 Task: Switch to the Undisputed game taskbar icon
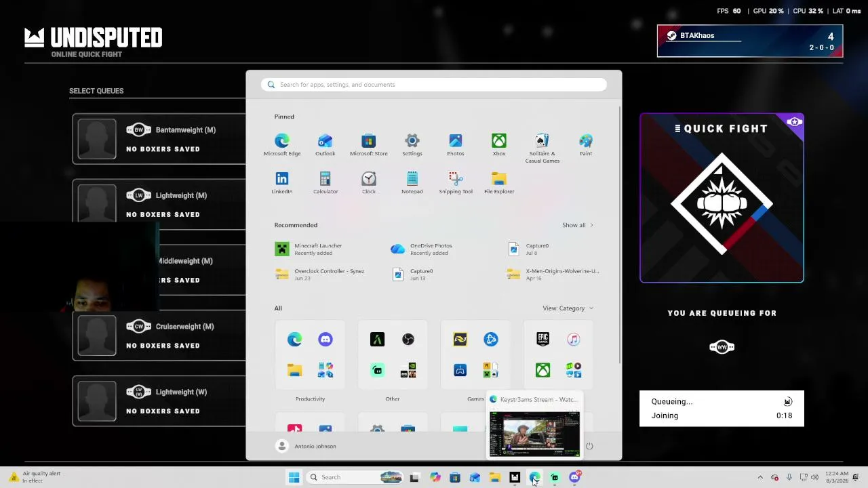pyautogui.click(x=515, y=477)
